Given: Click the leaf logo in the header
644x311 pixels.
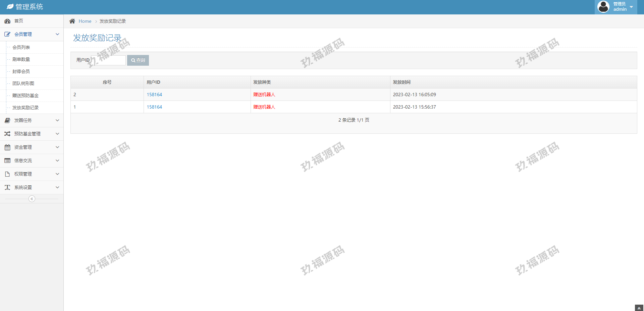Looking at the screenshot, I should [10, 7].
